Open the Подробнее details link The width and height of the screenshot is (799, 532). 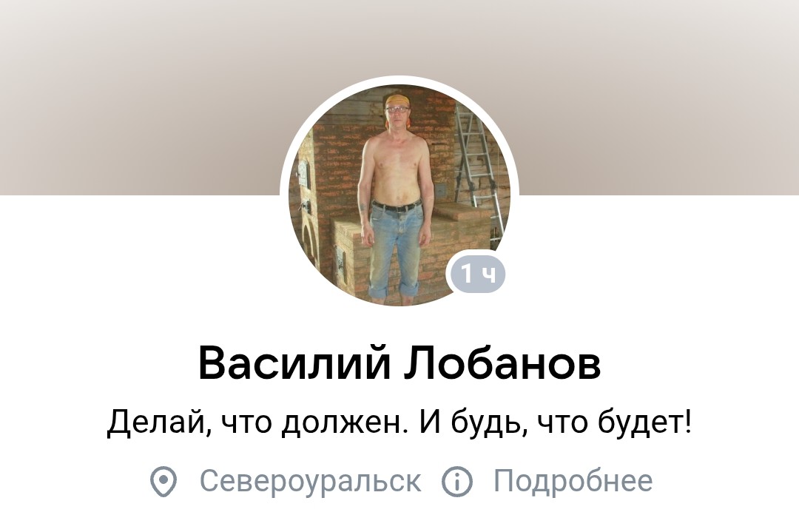pos(573,480)
